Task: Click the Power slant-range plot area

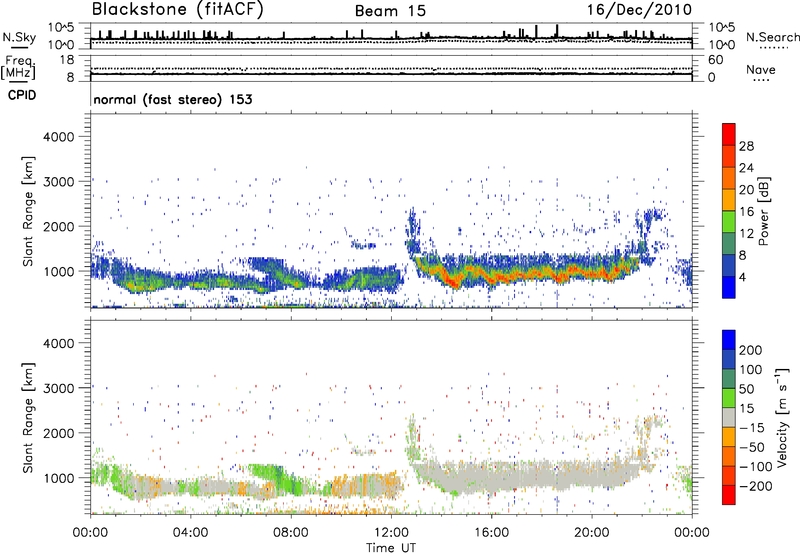Action: (x=391, y=211)
